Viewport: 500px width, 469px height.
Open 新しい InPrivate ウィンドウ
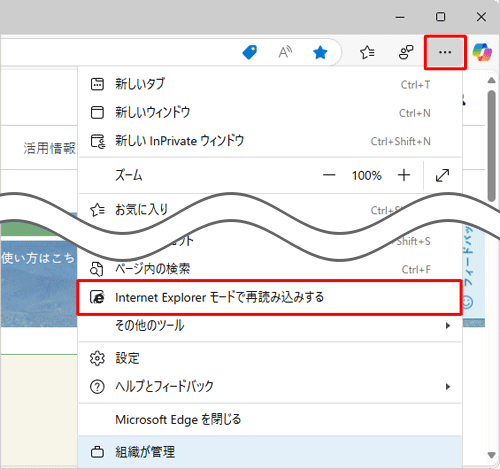coord(270,141)
